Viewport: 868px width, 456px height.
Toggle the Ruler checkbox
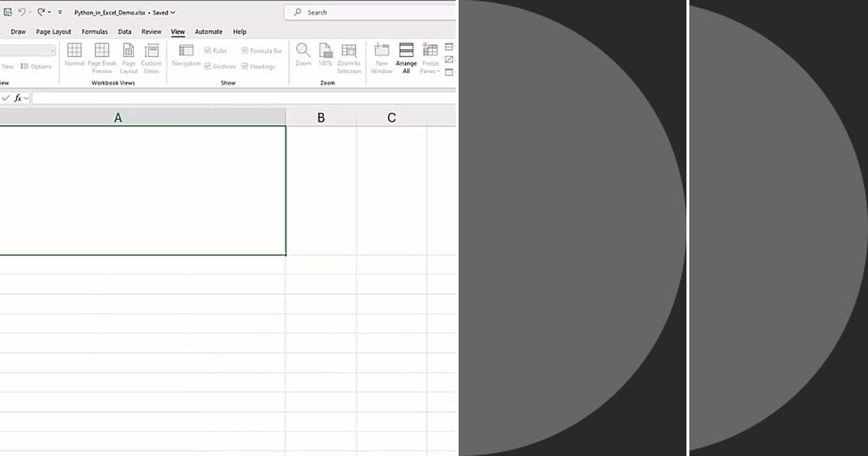(208, 50)
